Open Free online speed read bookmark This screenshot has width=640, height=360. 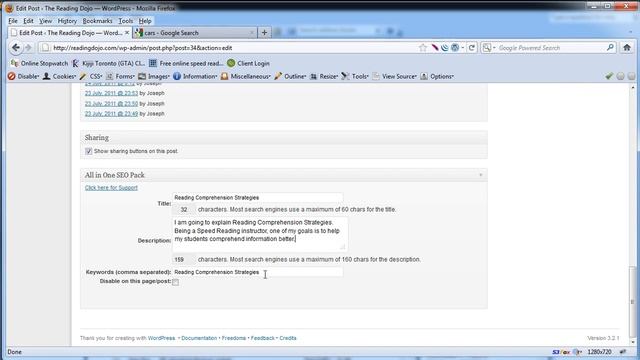point(186,63)
